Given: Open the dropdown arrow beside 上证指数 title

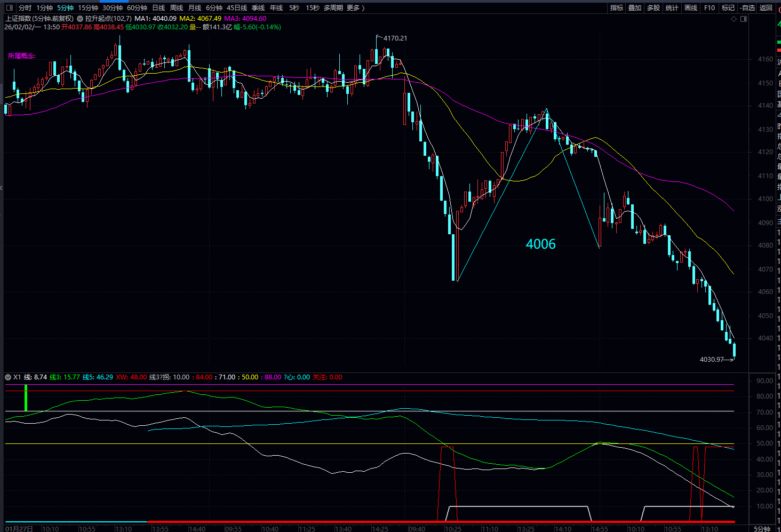Looking at the screenshot, I should pyautogui.click(x=80, y=19).
